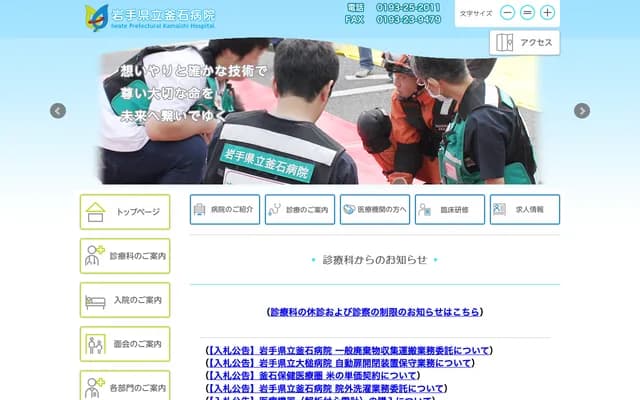This screenshot has height=400, width=640.
Task: Open 各部門のご案内 sidebar item
Action: pyautogui.click(x=125, y=386)
